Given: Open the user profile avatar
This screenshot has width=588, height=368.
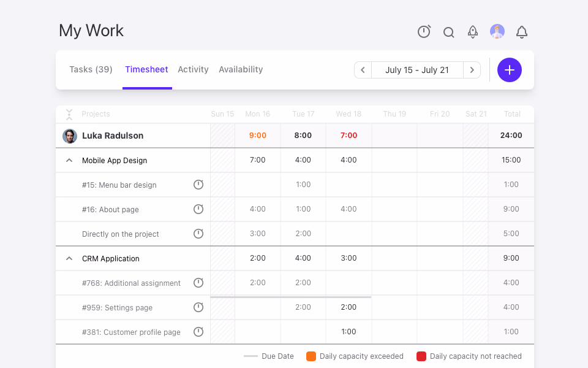Looking at the screenshot, I should (x=497, y=31).
